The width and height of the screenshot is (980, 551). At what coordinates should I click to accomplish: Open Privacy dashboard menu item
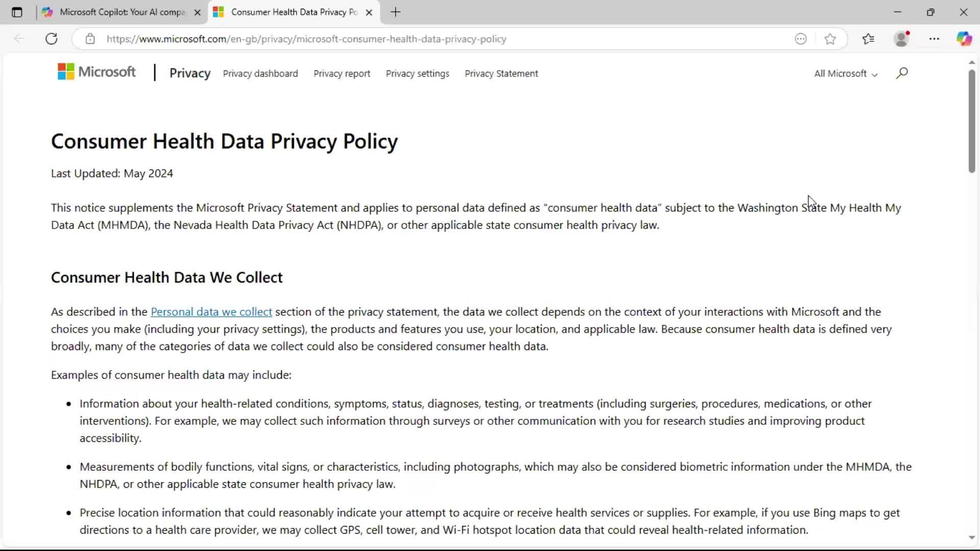(260, 73)
